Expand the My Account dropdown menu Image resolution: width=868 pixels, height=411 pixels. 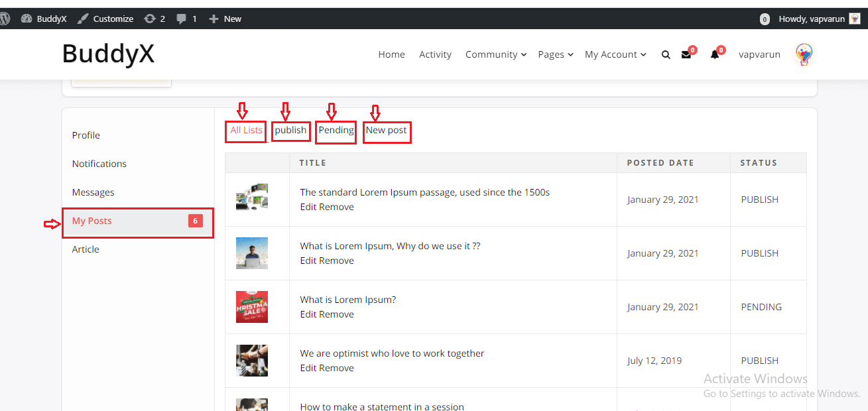tap(615, 54)
